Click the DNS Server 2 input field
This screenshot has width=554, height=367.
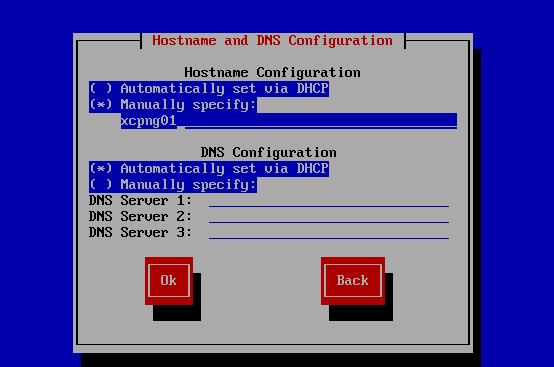click(x=329, y=217)
